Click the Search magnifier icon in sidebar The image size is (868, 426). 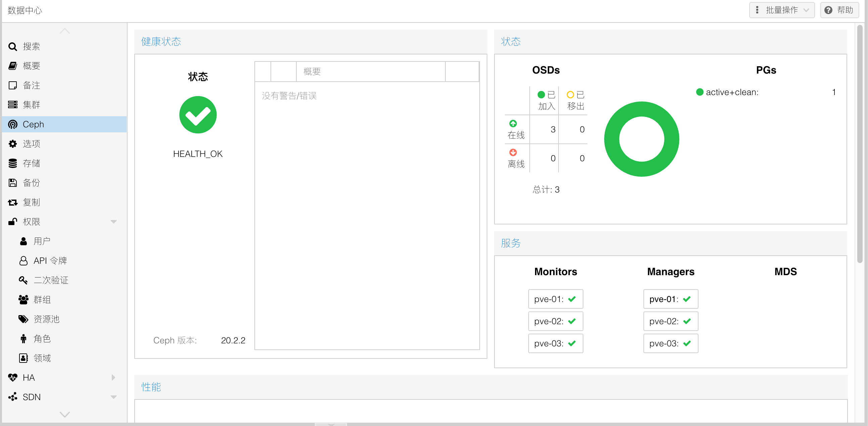tap(12, 46)
